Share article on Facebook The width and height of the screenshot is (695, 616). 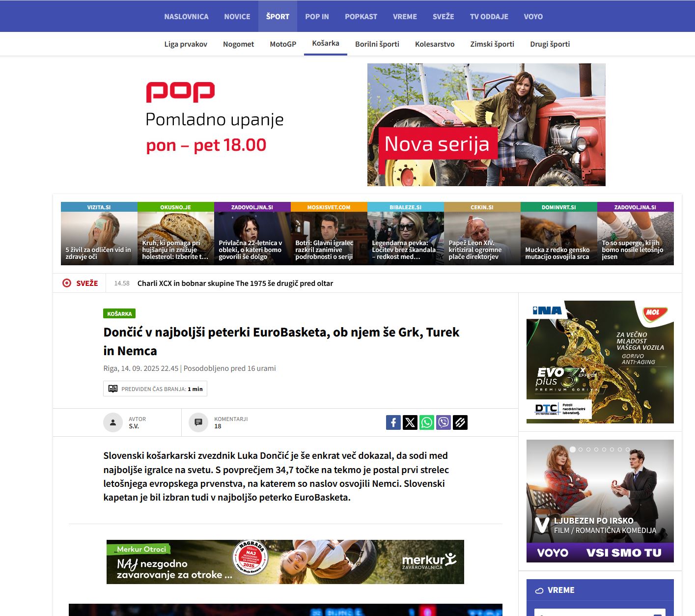point(393,422)
